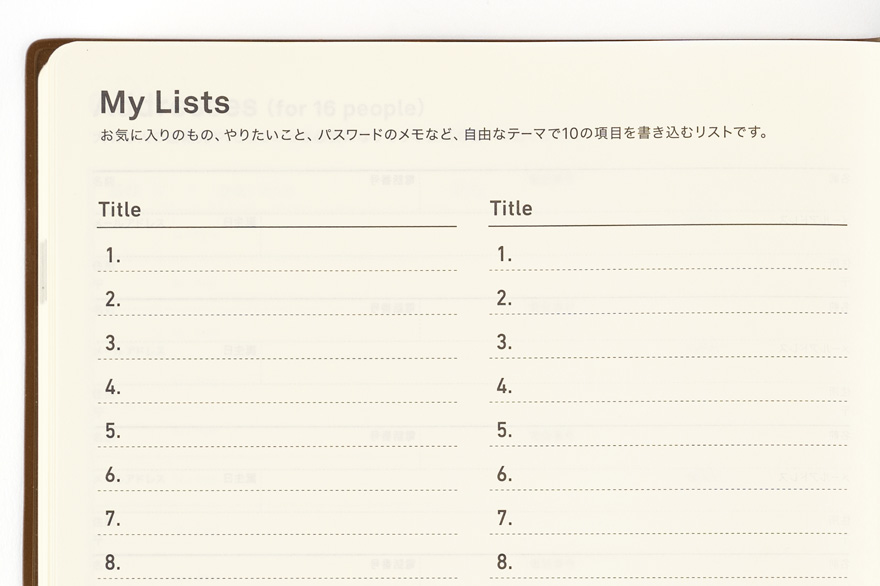The height and width of the screenshot is (586, 880).
Task: Click the Japanese description text under the heading
Action: coord(434,133)
